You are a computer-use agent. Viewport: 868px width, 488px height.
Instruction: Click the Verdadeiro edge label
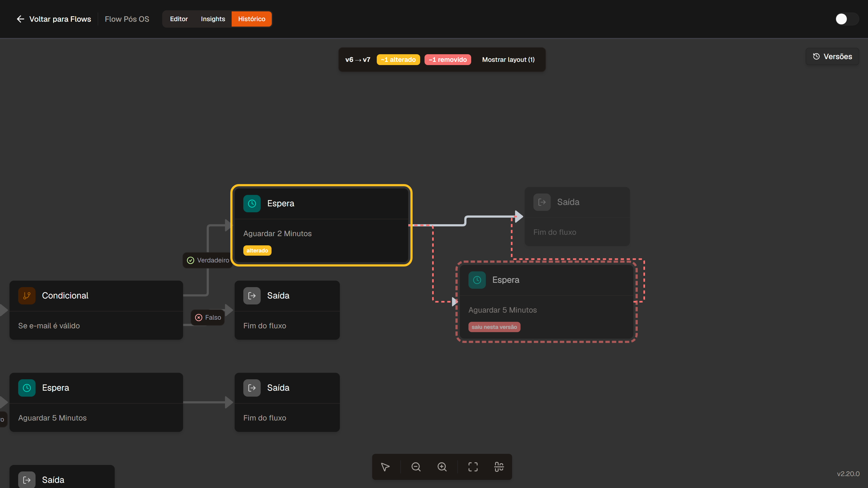(x=208, y=260)
